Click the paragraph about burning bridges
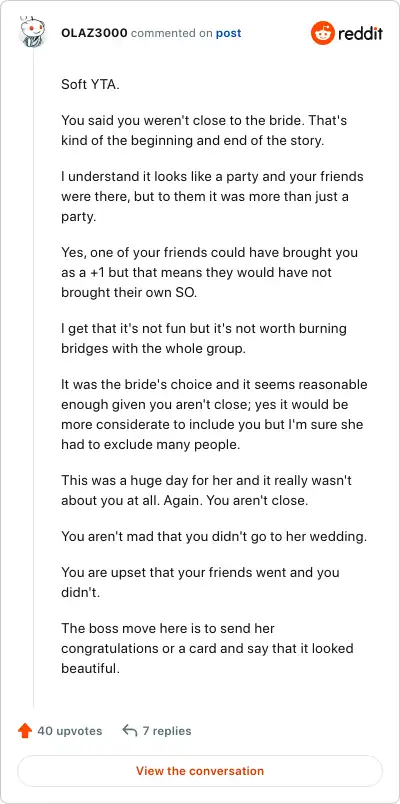This screenshot has width=400, height=804. click(204, 338)
